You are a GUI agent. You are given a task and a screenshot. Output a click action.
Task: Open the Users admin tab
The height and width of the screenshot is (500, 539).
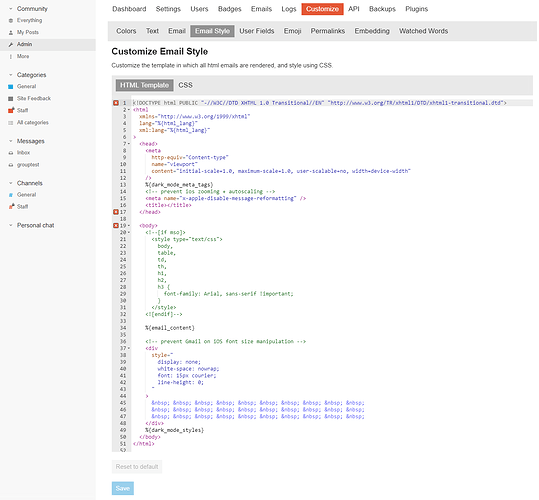(x=199, y=9)
